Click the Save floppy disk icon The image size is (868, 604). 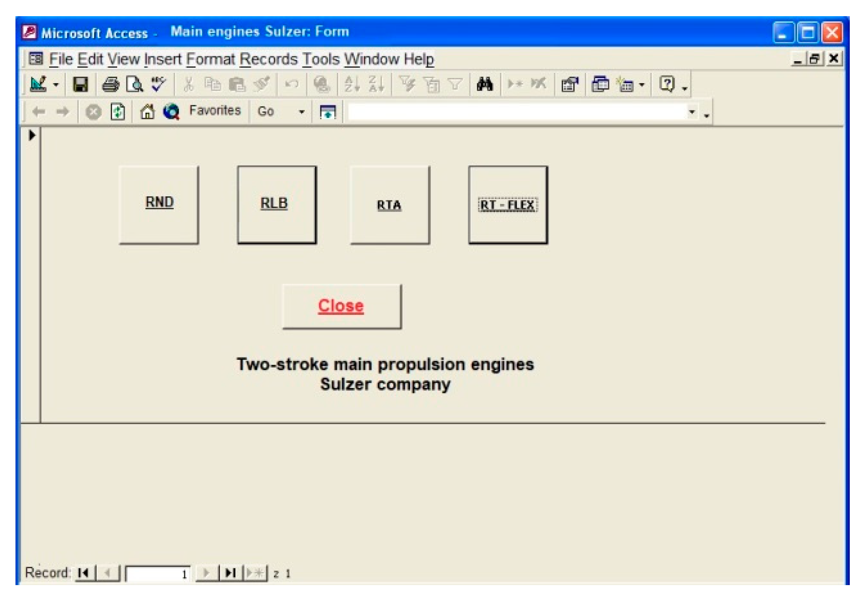(x=80, y=84)
